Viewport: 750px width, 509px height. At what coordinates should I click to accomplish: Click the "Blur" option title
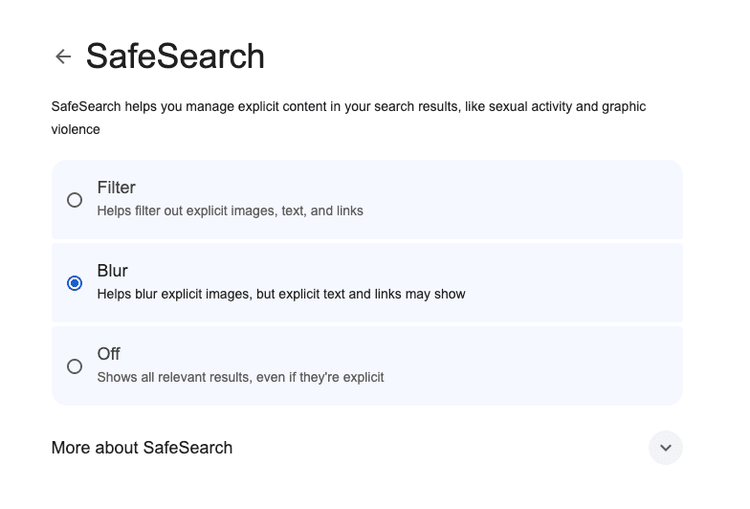(x=112, y=271)
